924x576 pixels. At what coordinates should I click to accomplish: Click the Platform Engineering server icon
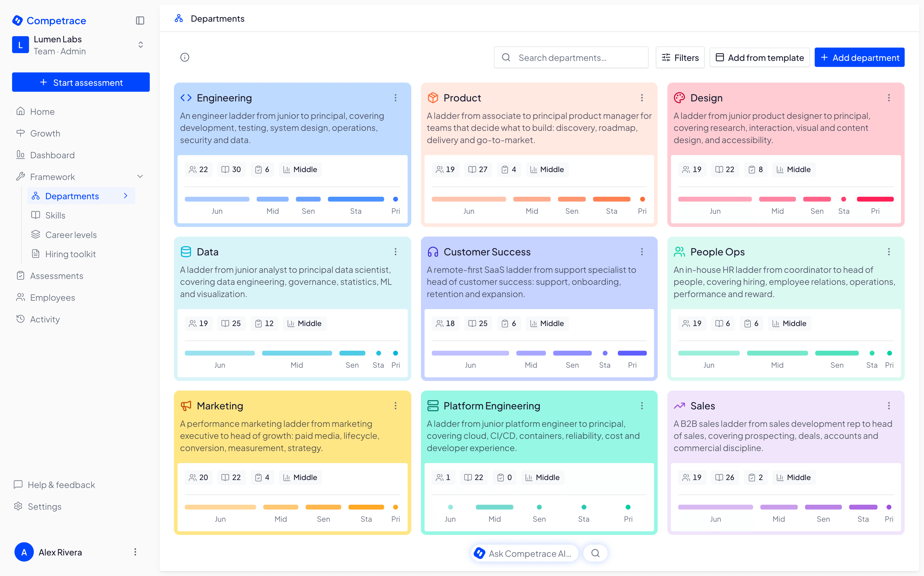433,406
